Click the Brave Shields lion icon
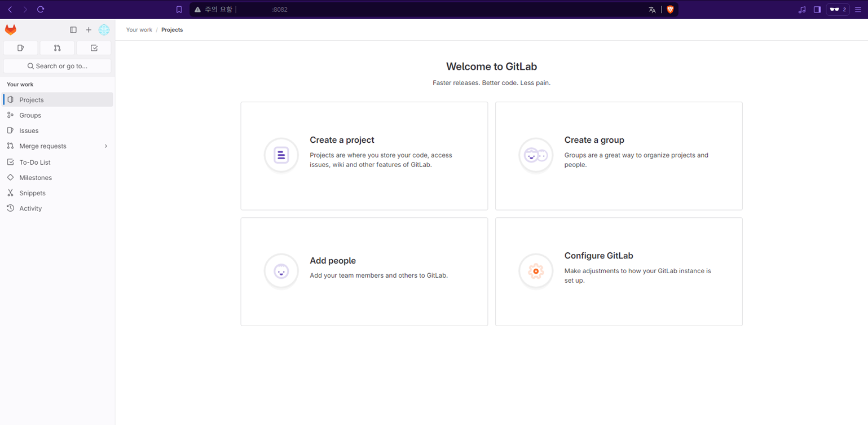Image resolution: width=868 pixels, height=425 pixels. 670,9
